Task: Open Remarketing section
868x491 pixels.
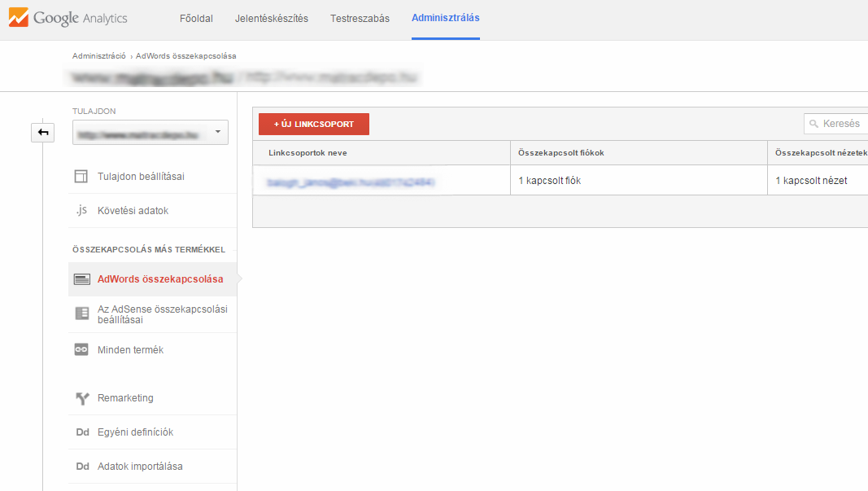Action: point(125,398)
